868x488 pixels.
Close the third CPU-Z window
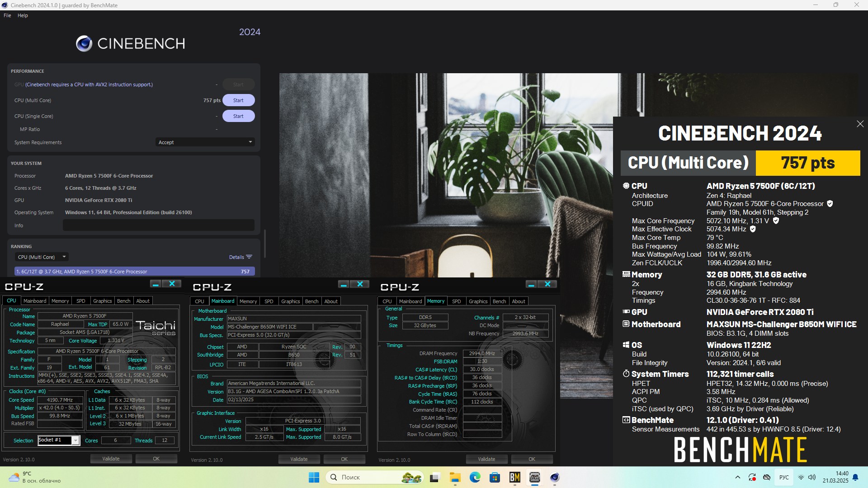tap(547, 284)
